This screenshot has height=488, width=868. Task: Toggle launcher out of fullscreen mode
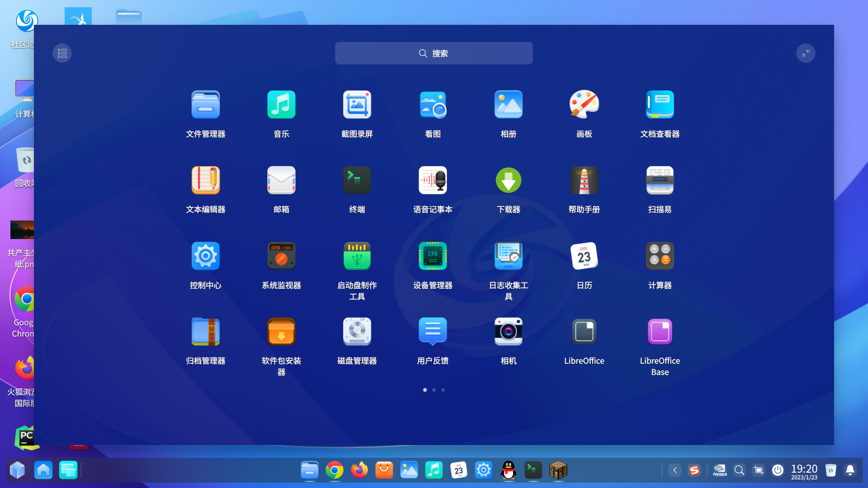point(806,53)
